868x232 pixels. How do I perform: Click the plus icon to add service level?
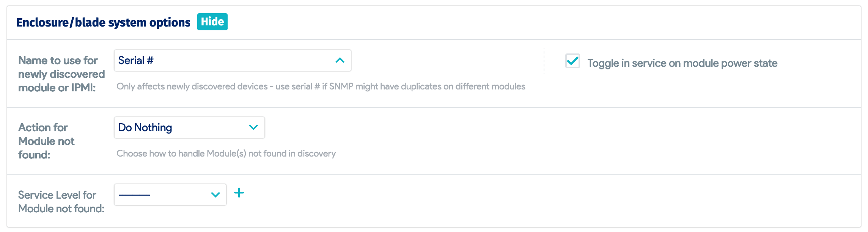coord(239,193)
